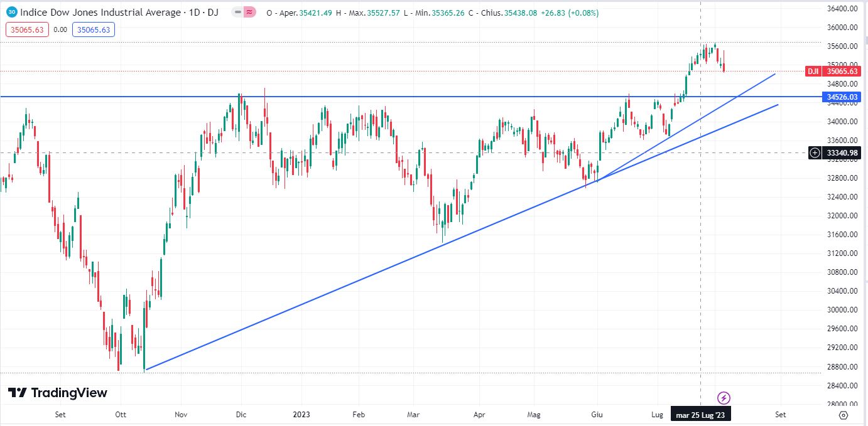Click the Mar label on the time axis

click(x=414, y=415)
